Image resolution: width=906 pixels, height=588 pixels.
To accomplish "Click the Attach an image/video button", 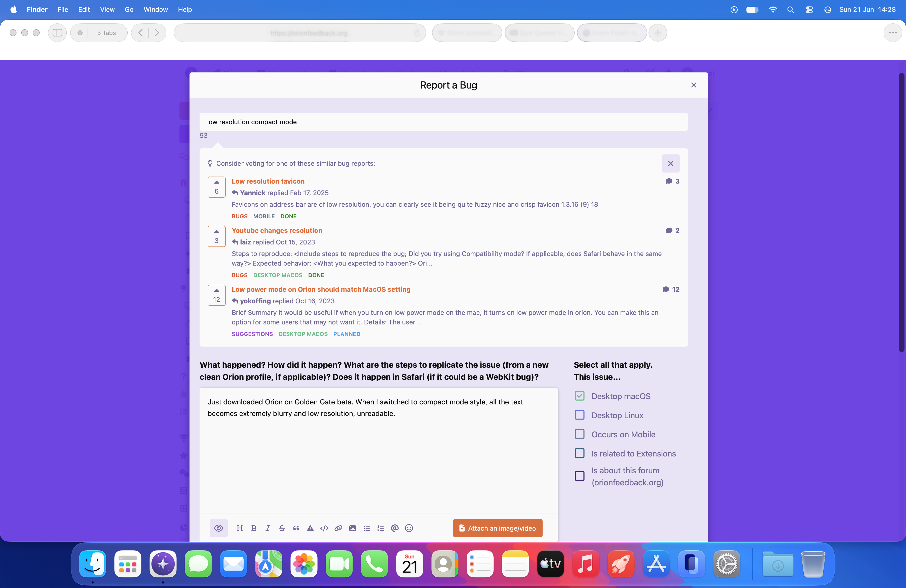I will (498, 528).
